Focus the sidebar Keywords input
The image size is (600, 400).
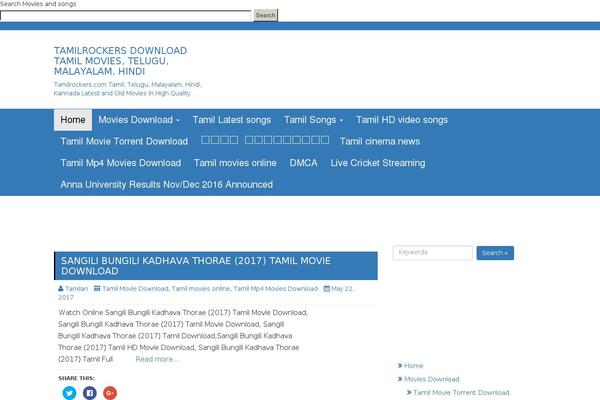pos(432,253)
